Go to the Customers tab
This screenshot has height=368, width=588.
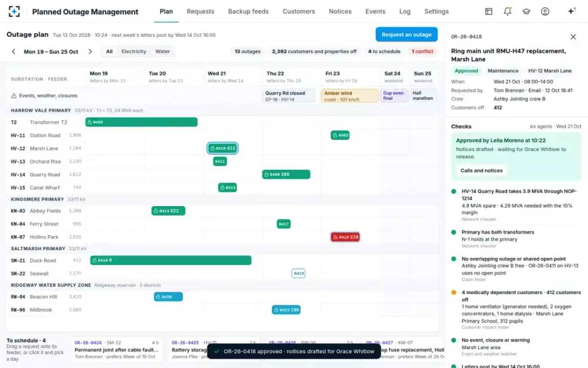pos(299,11)
